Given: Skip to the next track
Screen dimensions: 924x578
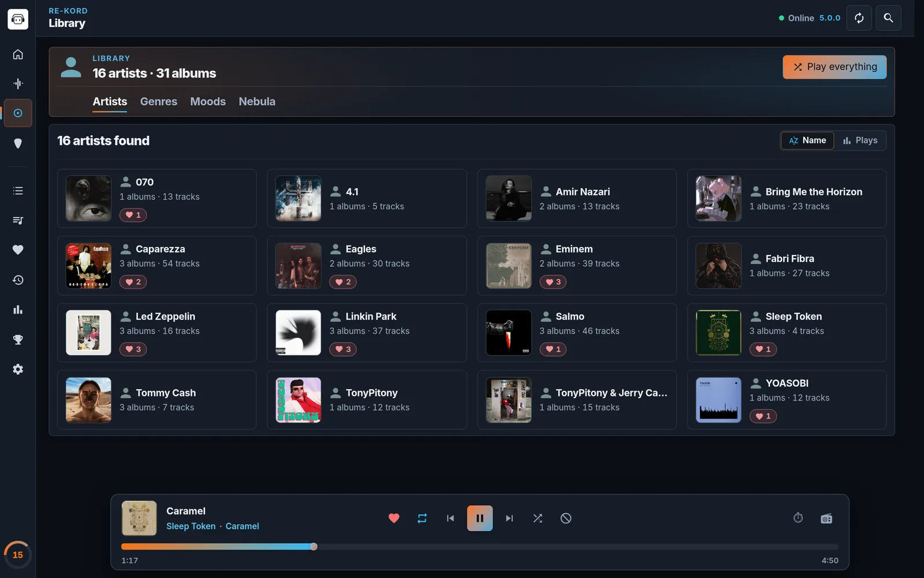Looking at the screenshot, I should tap(509, 518).
